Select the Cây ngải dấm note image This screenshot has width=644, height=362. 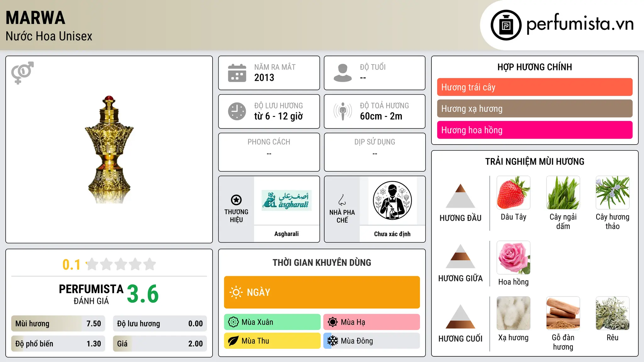coord(563,193)
